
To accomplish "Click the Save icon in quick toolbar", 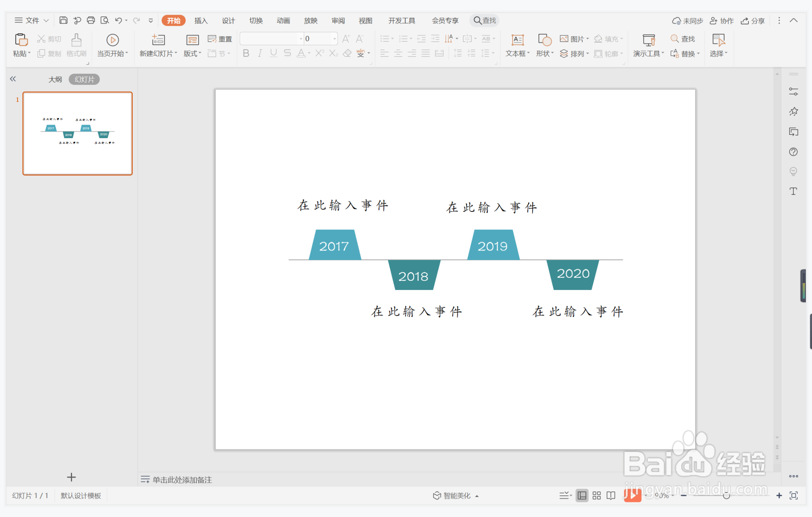I will pyautogui.click(x=63, y=20).
